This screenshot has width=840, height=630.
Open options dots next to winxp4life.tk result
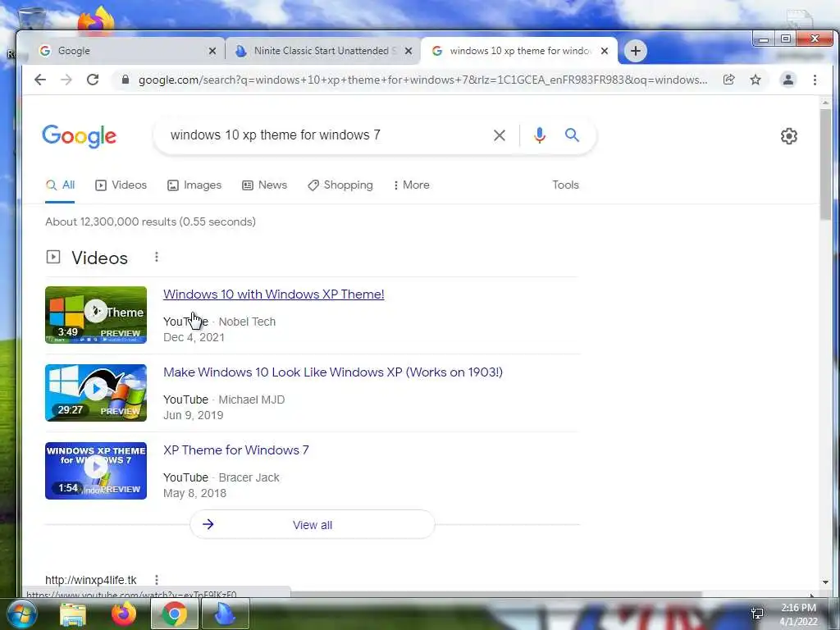[x=157, y=580]
